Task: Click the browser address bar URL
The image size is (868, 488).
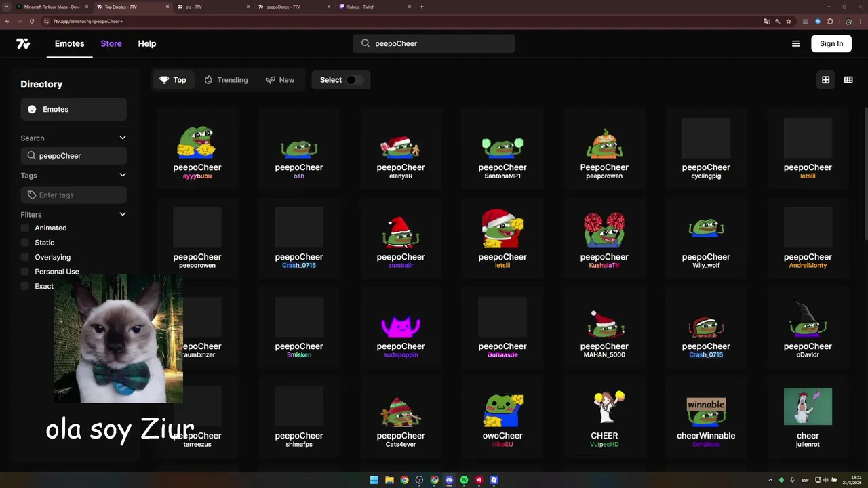Action: pos(88,21)
